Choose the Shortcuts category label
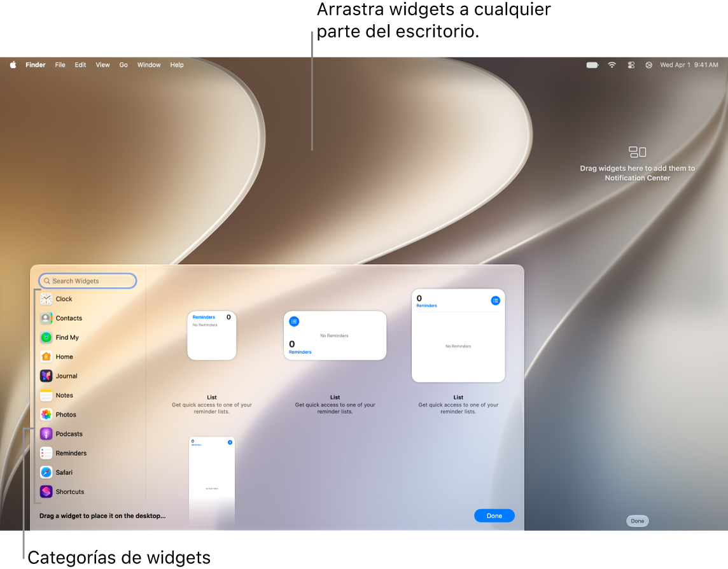The width and height of the screenshot is (728, 569). (69, 492)
